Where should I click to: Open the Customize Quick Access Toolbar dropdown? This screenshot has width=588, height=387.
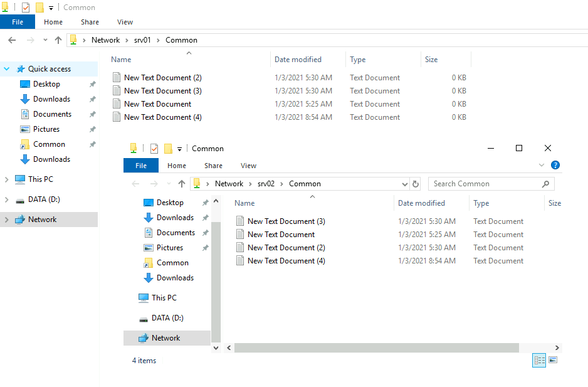(50, 7)
